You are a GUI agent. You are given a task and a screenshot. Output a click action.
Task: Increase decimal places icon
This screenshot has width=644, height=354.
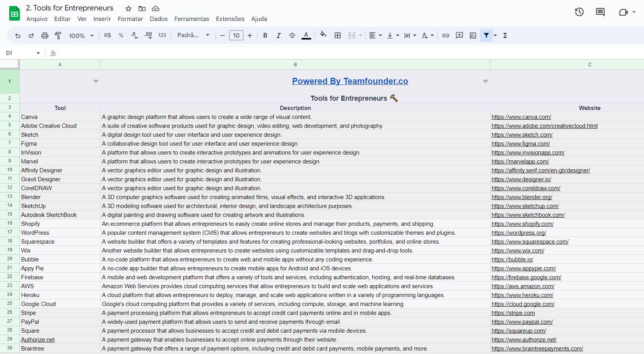(x=148, y=35)
